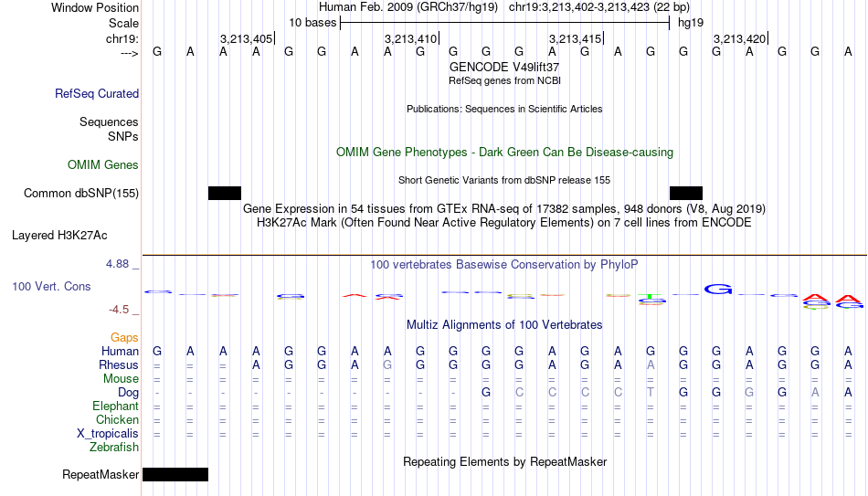Click Human Feb. 2009 (GRCh37/hg19) position header

[x=408, y=7]
